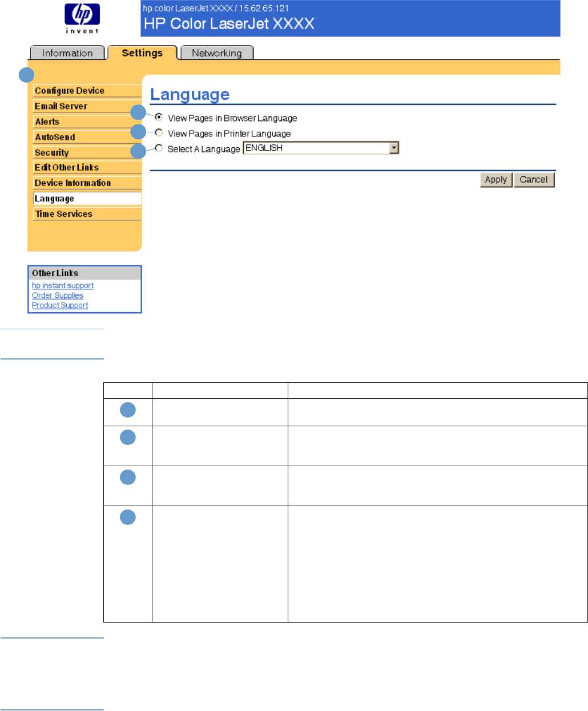Click the HP invent logo
The height and width of the screenshot is (711, 588).
(82, 18)
